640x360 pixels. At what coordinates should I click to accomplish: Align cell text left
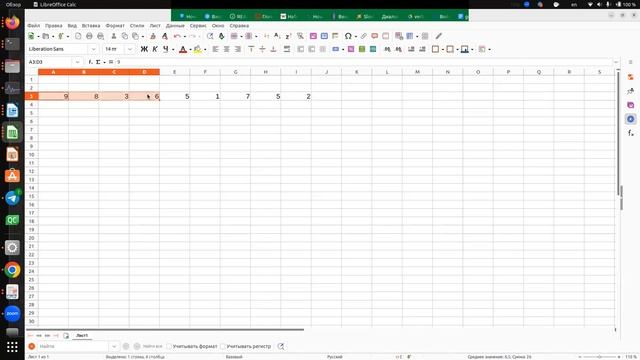(x=216, y=49)
